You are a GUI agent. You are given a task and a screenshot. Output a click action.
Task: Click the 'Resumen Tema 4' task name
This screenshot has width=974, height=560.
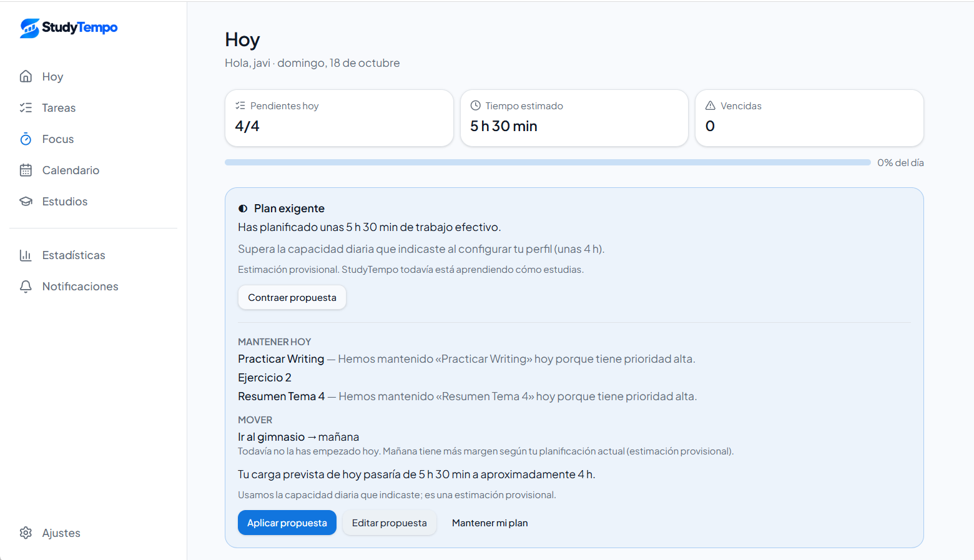(x=282, y=396)
